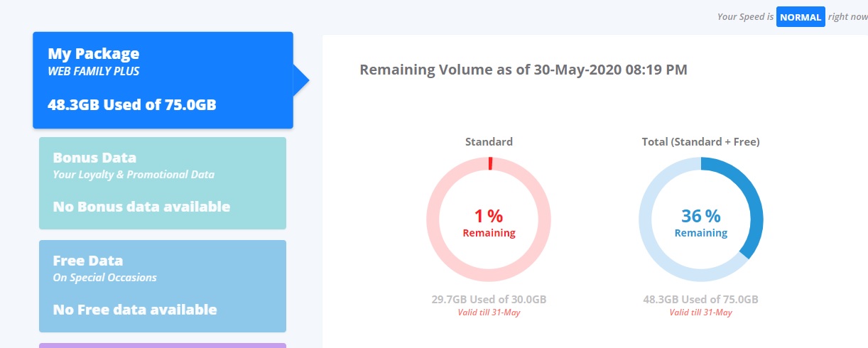The width and height of the screenshot is (868, 348).
Task: Click the Standard chart title
Action: click(489, 141)
